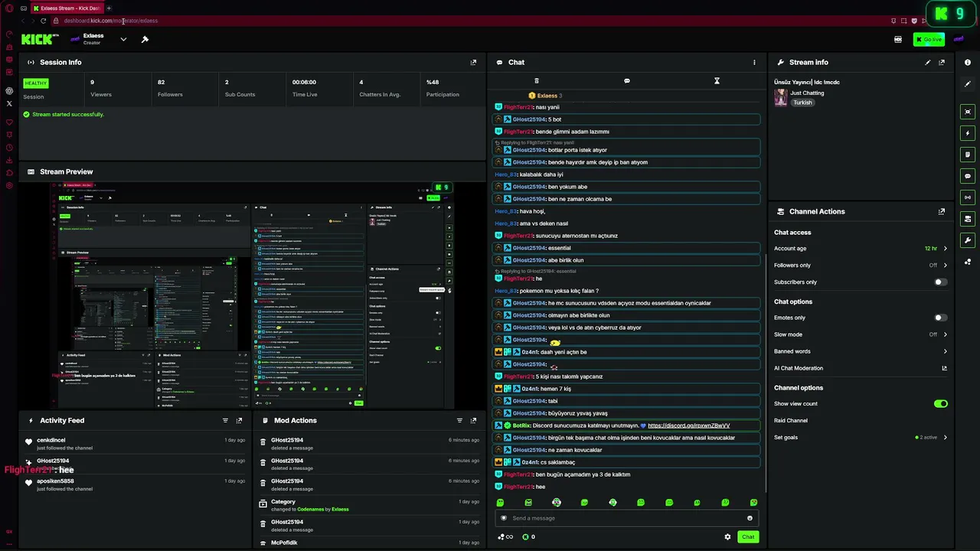Viewport: 980px width, 551px height.
Task: Disable Show view count
Action: click(x=941, y=403)
